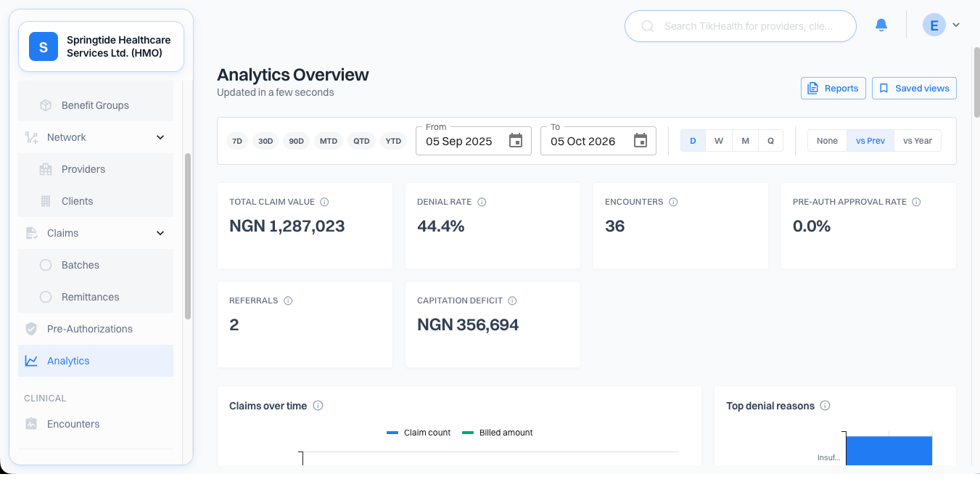Open user account dropdown arrow
Screen dimensions: 980x482
click(956, 25)
